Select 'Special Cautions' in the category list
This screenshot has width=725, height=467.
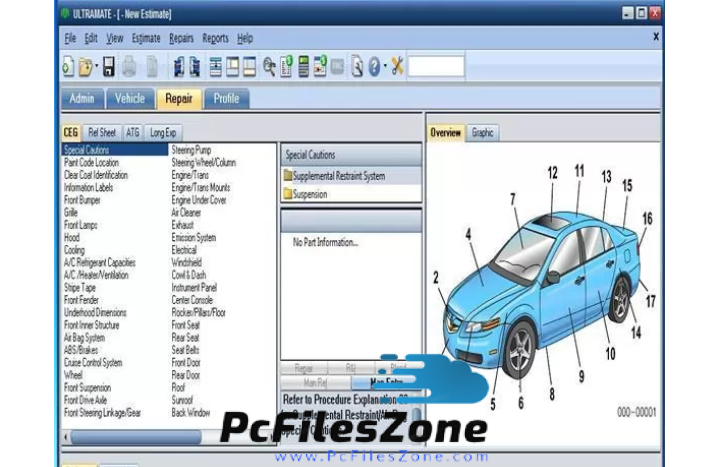click(115, 150)
